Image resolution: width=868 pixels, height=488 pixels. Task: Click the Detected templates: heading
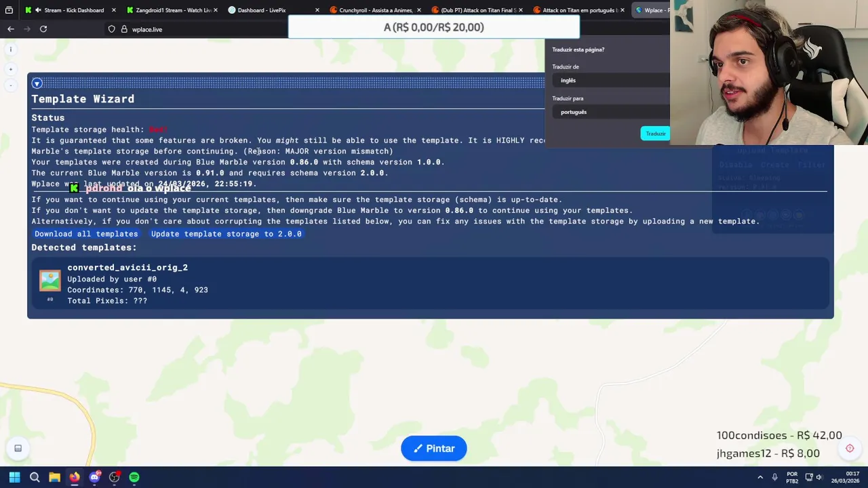[84, 247]
